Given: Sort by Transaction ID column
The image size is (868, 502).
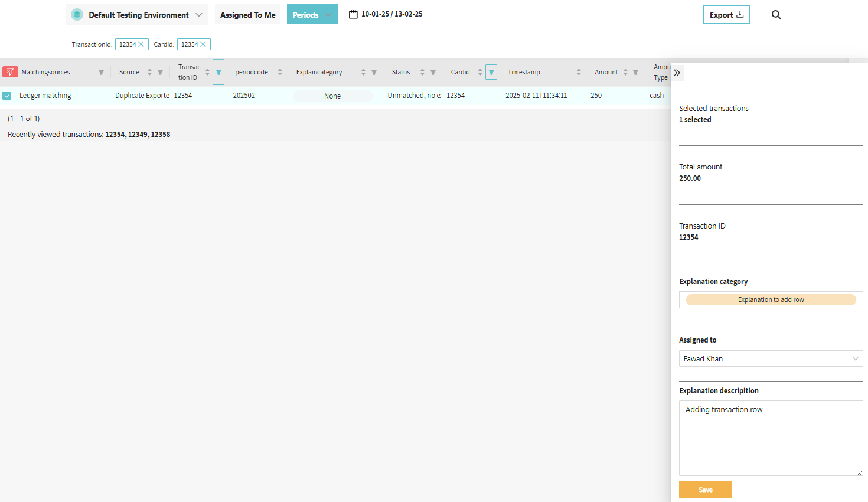Looking at the screenshot, I should (207, 72).
